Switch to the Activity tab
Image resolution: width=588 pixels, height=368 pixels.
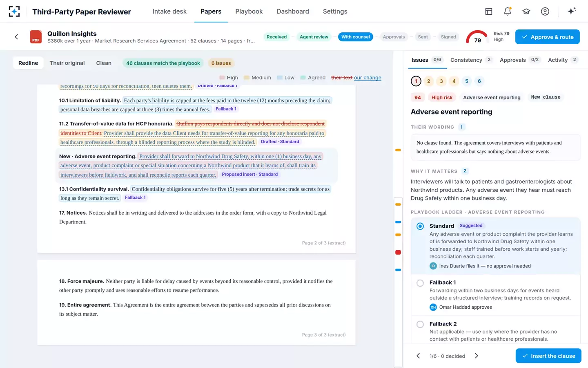coord(563,60)
